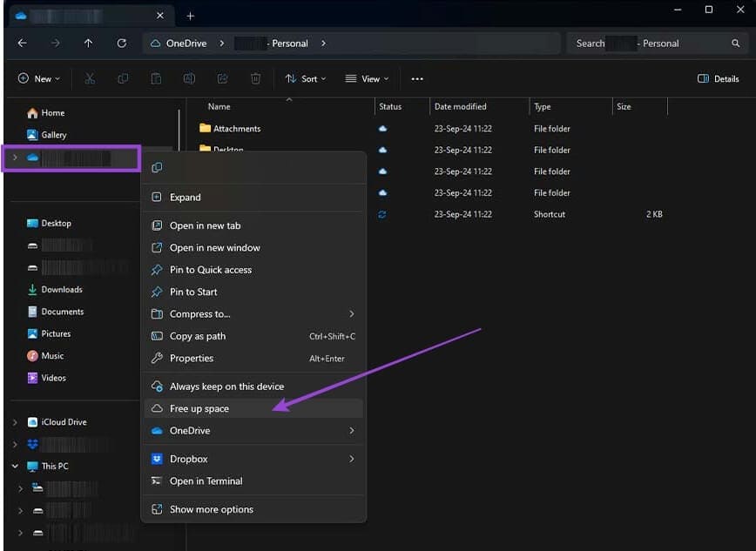Select Open in new tab
This screenshot has width=756, height=551.
[253, 225]
